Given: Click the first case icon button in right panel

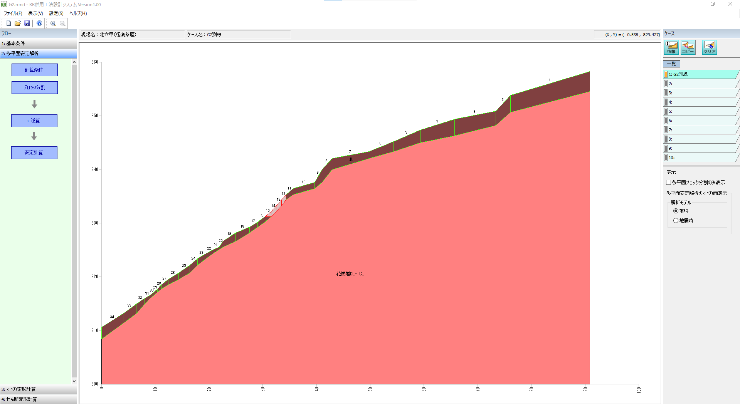Looking at the screenshot, I should click(x=673, y=47).
